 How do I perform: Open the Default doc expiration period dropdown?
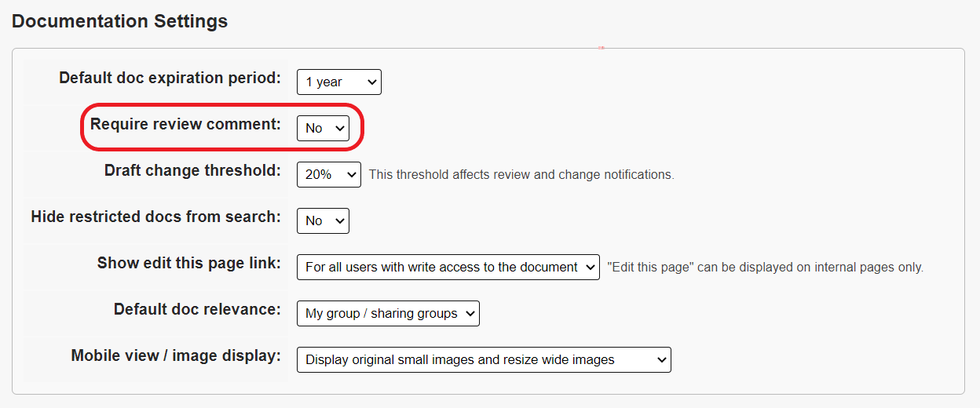point(338,82)
